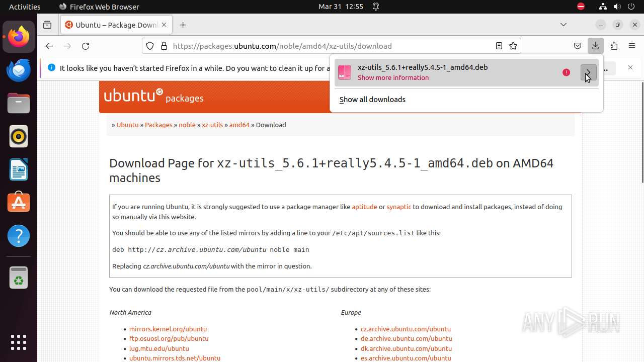Open Rhythmbox music player from the dock

coord(19,136)
